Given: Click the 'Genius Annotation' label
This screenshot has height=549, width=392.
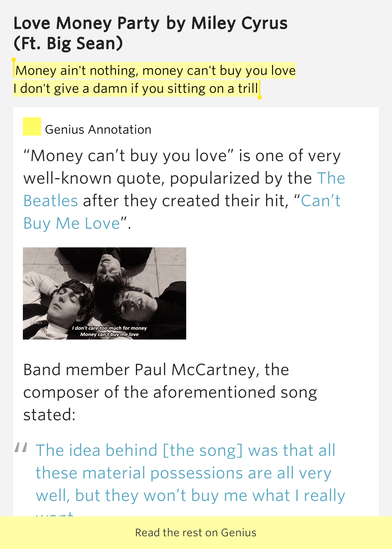Looking at the screenshot, I should point(98,130).
